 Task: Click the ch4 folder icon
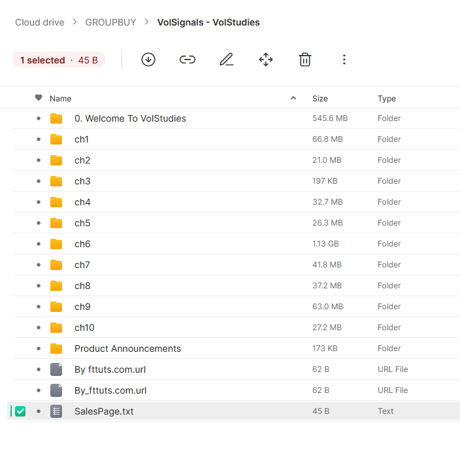pyautogui.click(x=56, y=202)
